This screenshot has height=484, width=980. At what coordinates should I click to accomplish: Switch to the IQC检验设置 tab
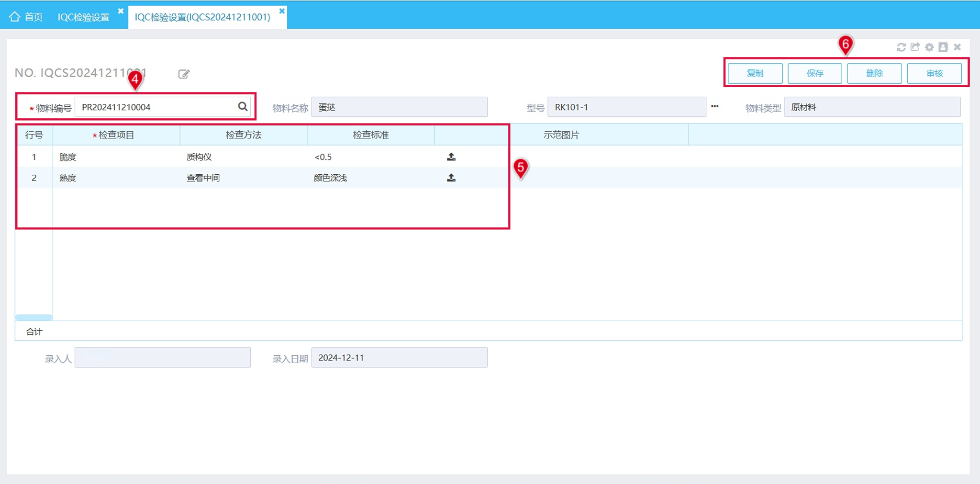click(x=84, y=17)
